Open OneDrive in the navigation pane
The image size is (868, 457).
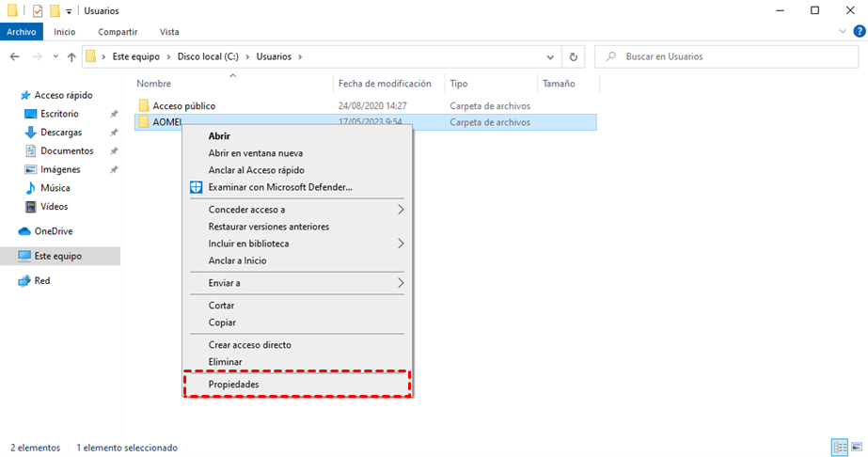[53, 231]
